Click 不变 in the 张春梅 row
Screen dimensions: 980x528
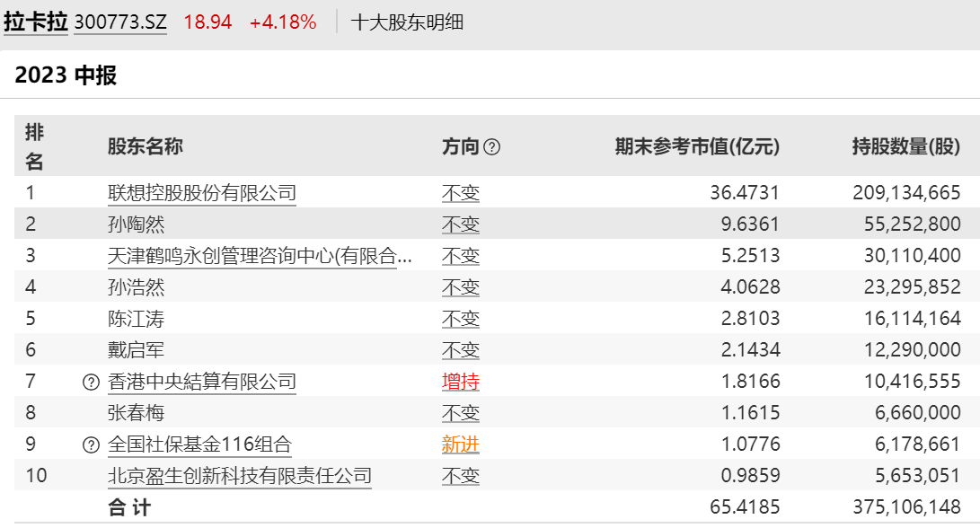tap(461, 413)
